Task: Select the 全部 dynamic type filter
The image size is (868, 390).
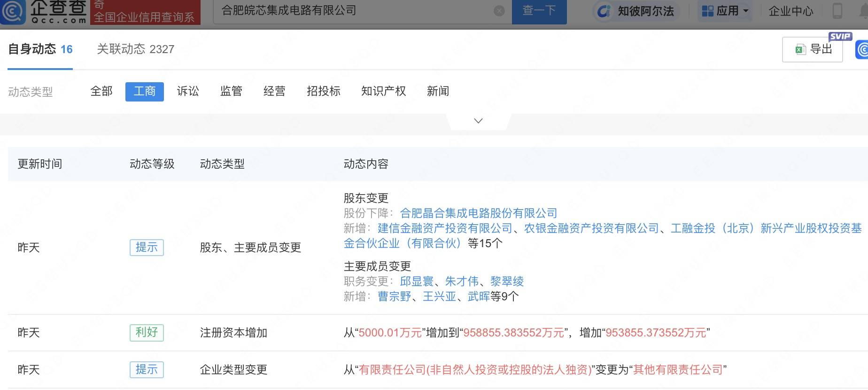Action: coord(101,91)
